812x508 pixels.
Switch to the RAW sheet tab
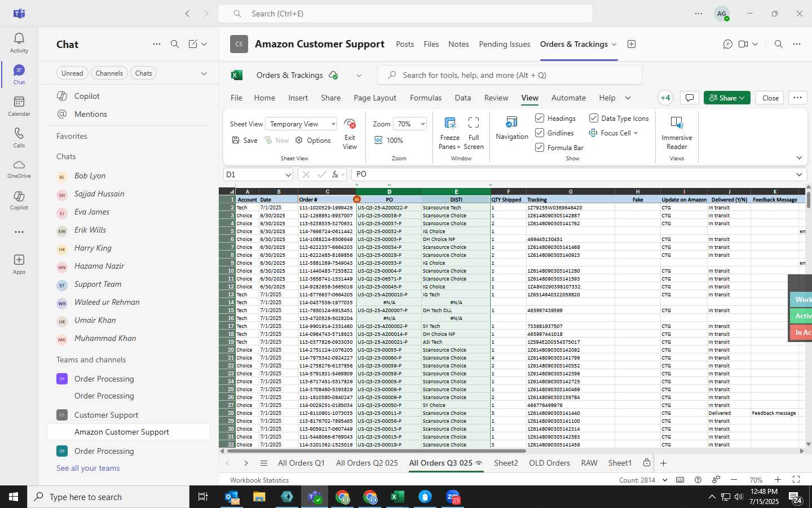pyautogui.click(x=589, y=463)
